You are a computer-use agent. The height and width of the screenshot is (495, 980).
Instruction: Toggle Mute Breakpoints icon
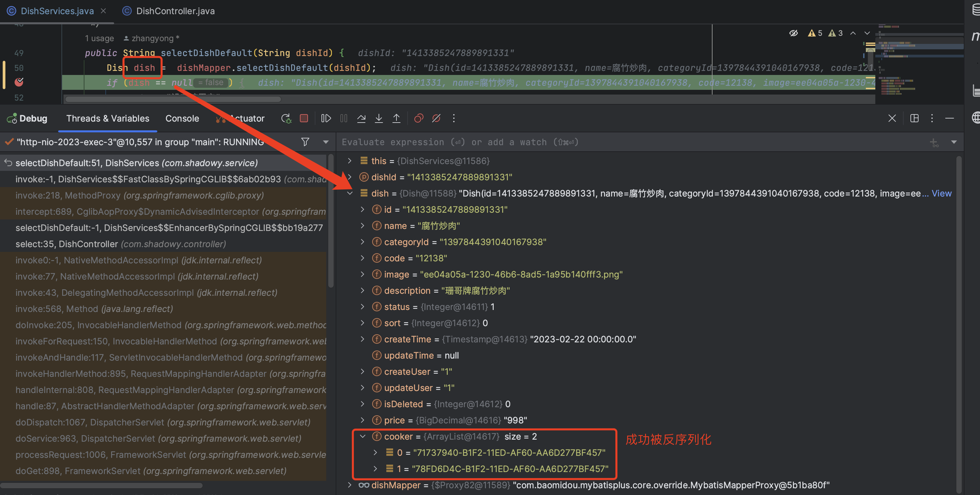pos(436,118)
